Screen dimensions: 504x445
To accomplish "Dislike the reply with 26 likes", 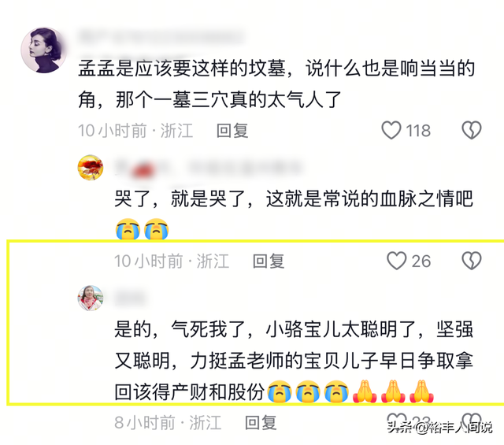I will click(x=472, y=261).
